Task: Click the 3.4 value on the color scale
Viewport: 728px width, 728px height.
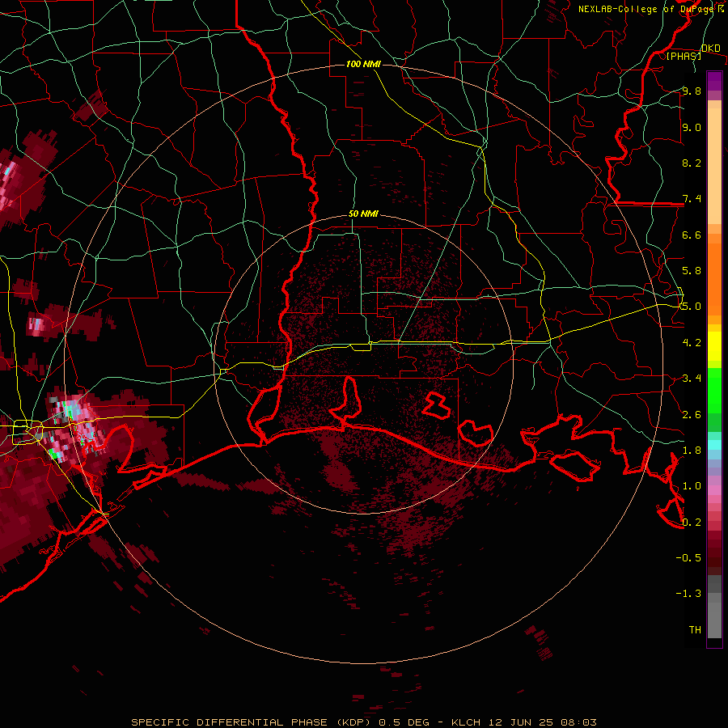Action: 692,379
